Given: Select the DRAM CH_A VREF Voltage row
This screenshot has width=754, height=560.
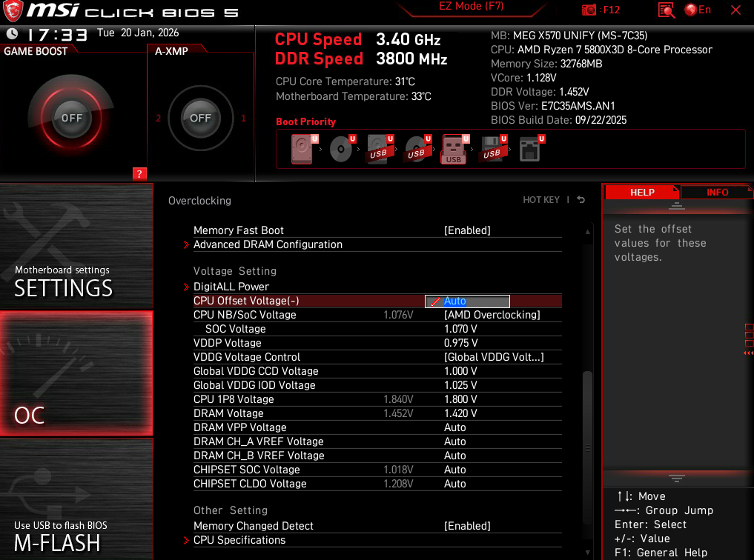Looking at the screenshot, I should tap(377, 442).
